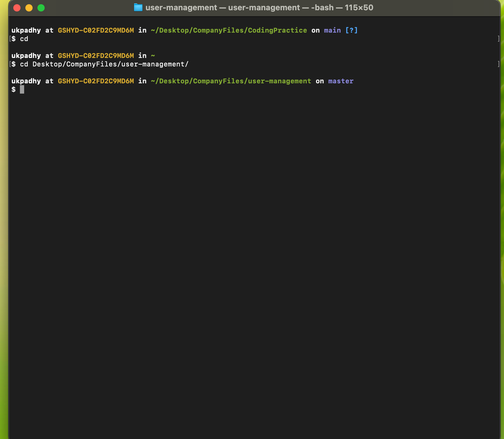This screenshot has width=504, height=439.
Task: Click the blue folder proxy icon in the title bar
Action: [x=138, y=8]
